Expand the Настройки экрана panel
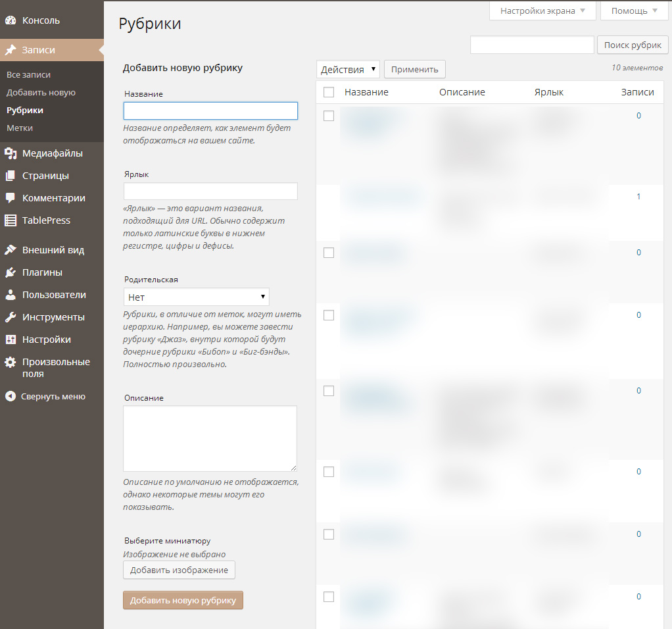 pyautogui.click(x=542, y=11)
